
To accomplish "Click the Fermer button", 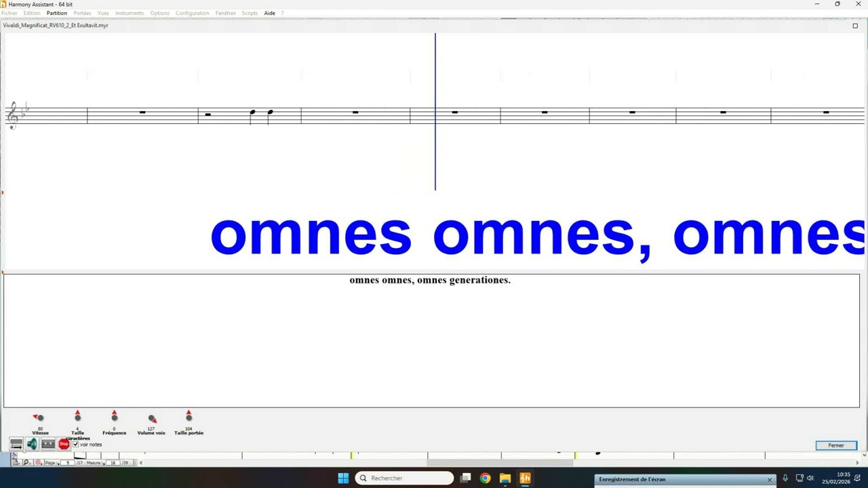I will (836, 445).
